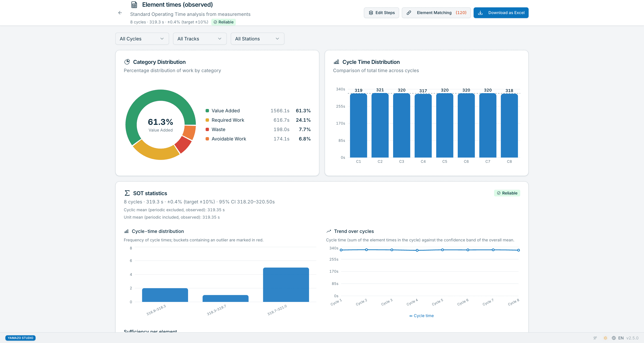Open Element Matching (120) label
The image size is (644, 343).
(x=441, y=13)
